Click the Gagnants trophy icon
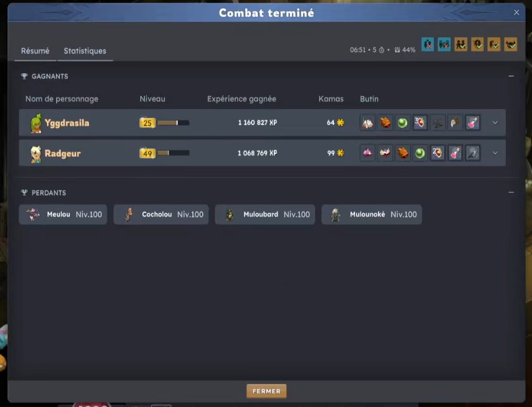 coord(24,76)
